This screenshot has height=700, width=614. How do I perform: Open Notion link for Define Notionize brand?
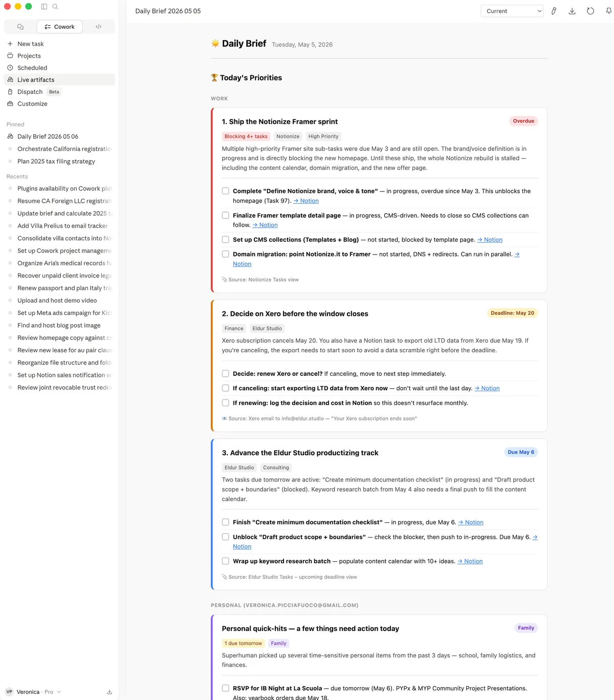(306, 201)
